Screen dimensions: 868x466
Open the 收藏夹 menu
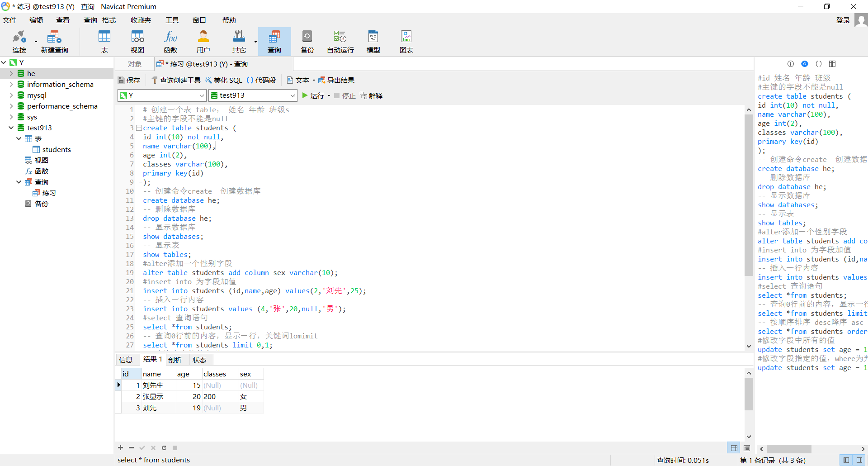(141, 20)
